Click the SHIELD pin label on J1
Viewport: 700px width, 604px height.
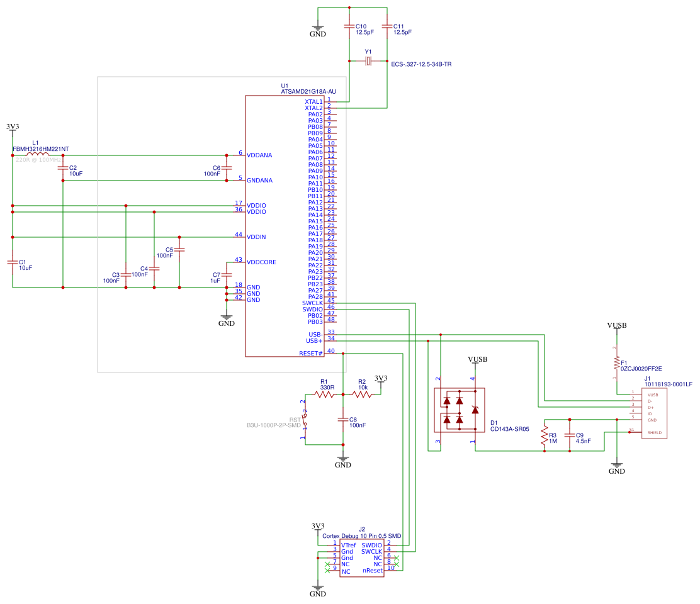coord(655,433)
